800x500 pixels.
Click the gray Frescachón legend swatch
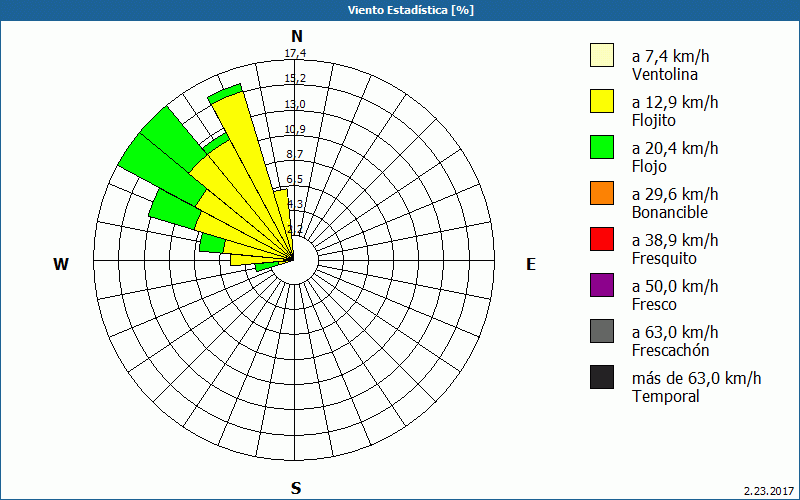click(602, 331)
